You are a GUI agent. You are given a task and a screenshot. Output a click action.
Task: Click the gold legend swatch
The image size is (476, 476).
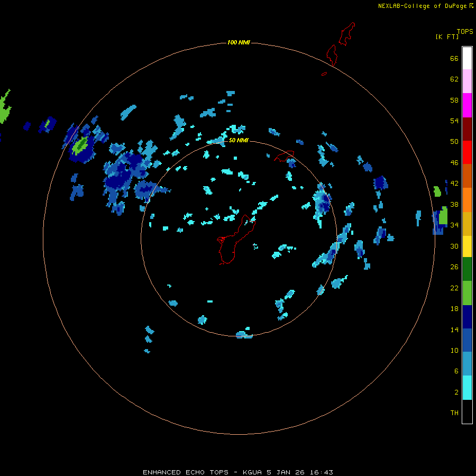pyautogui.click(x=467, y=224)
